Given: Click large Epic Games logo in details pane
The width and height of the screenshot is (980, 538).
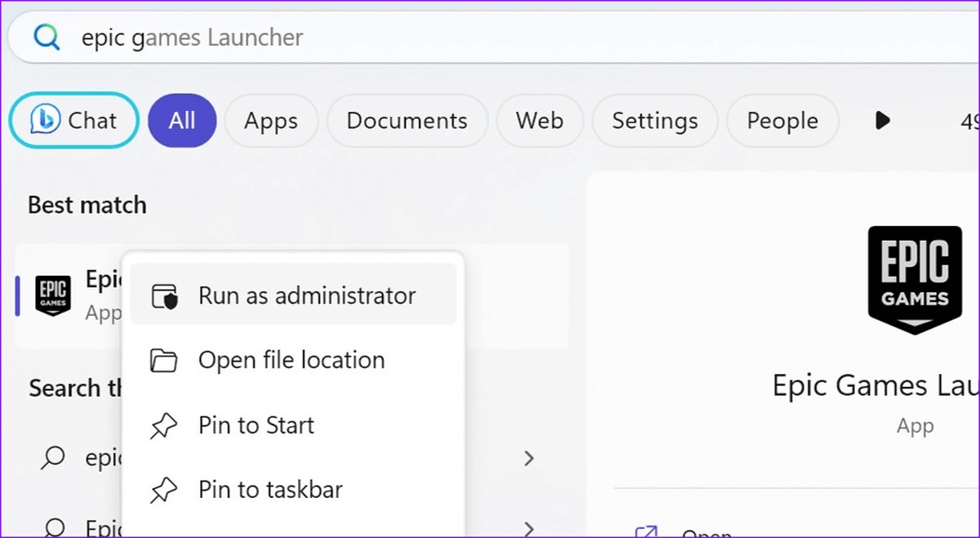Looking at the screenshot, I should click(x=915, y=279).
